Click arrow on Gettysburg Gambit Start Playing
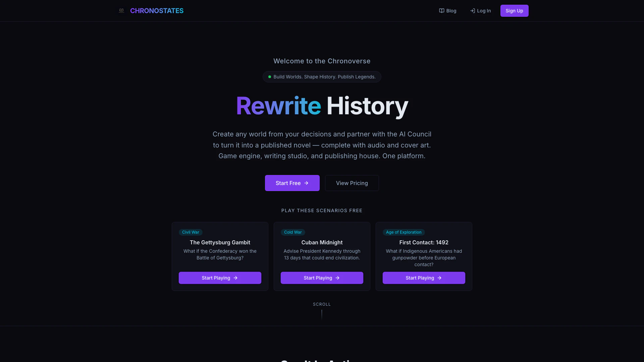 [x=235, y=278]
